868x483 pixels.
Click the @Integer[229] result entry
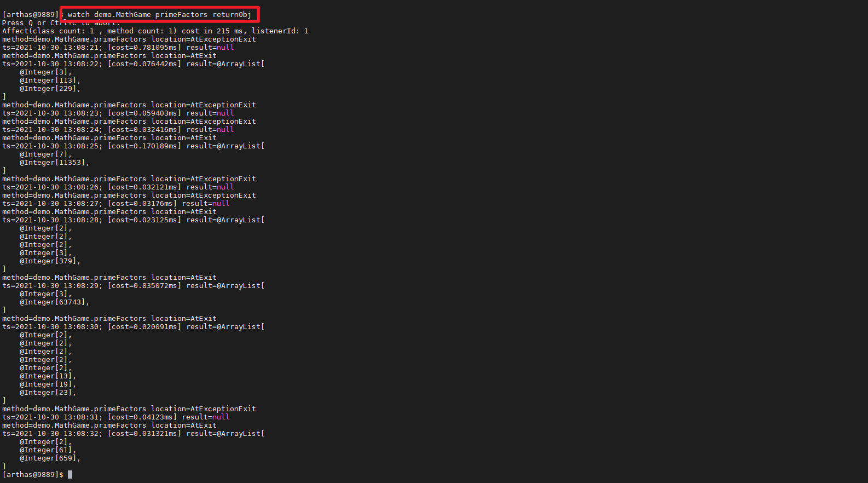click(x=50, y=89)
